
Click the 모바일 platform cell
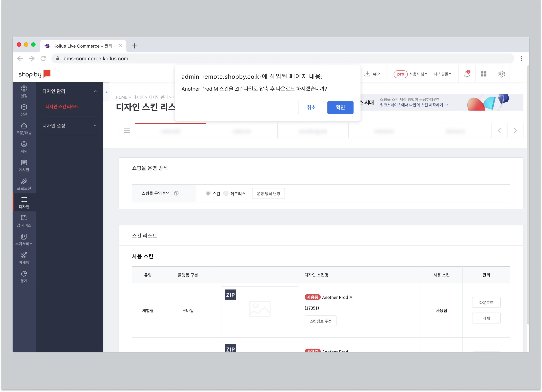tap(188, 310)
